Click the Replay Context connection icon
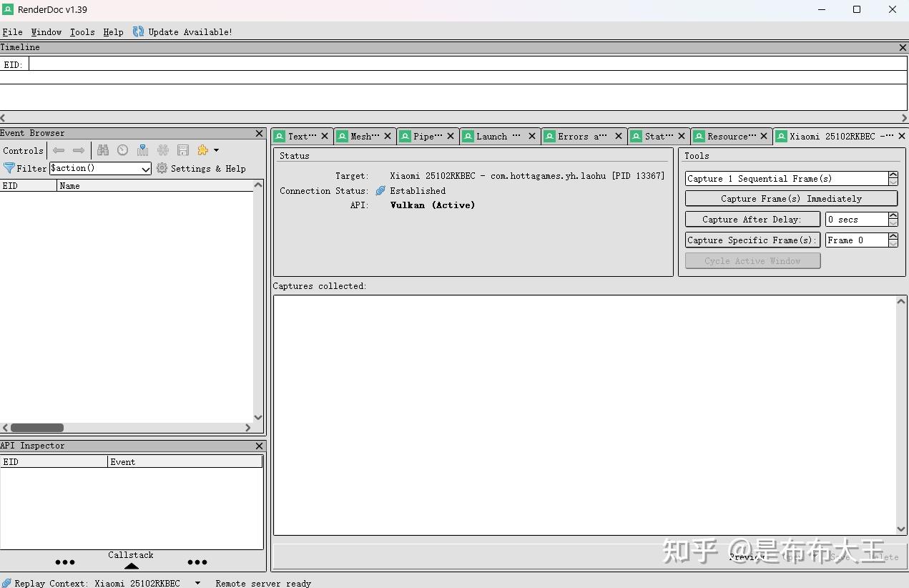 (x=6, y=583)
